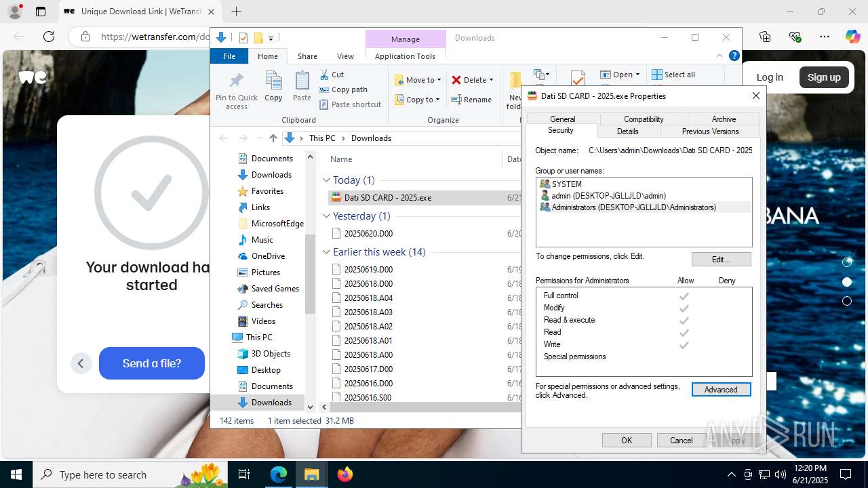Switch to the View ribbon tab
This screenshot has height=488, width=868.
(345, 56)
